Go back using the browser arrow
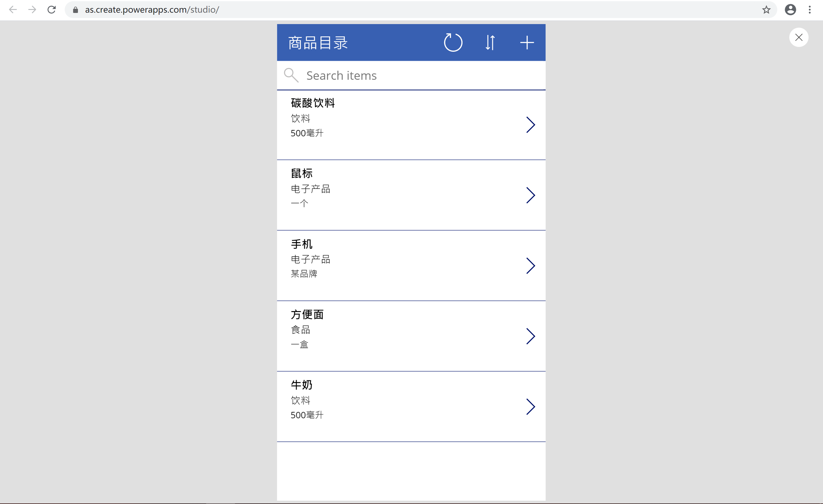 pos(13,10)
